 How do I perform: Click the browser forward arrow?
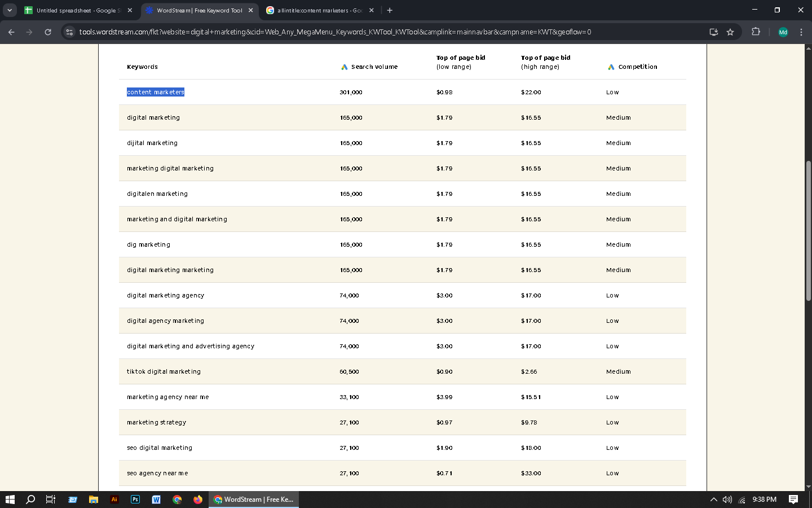[x=29, y=32]
